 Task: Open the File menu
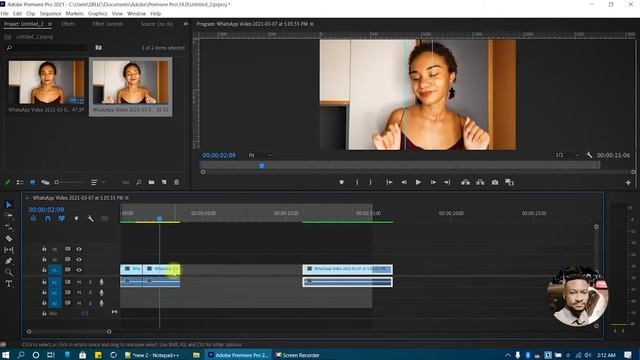[4, 13]
